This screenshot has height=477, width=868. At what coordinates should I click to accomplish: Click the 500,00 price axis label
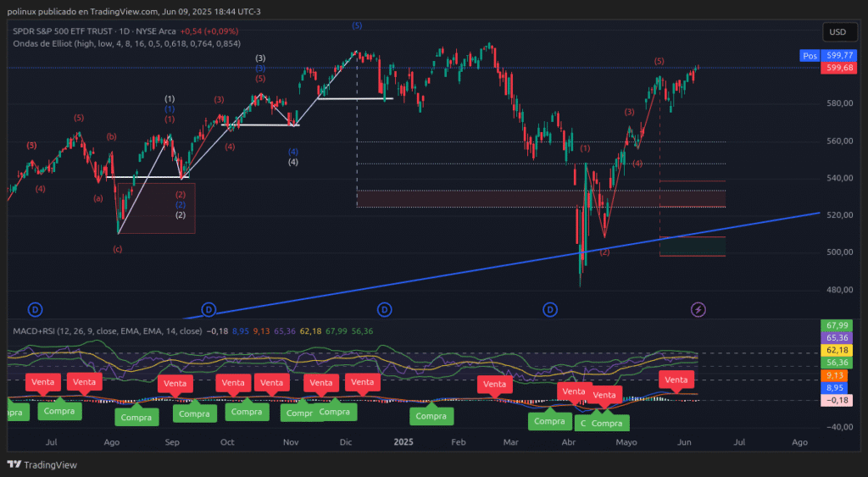point(840,252)
